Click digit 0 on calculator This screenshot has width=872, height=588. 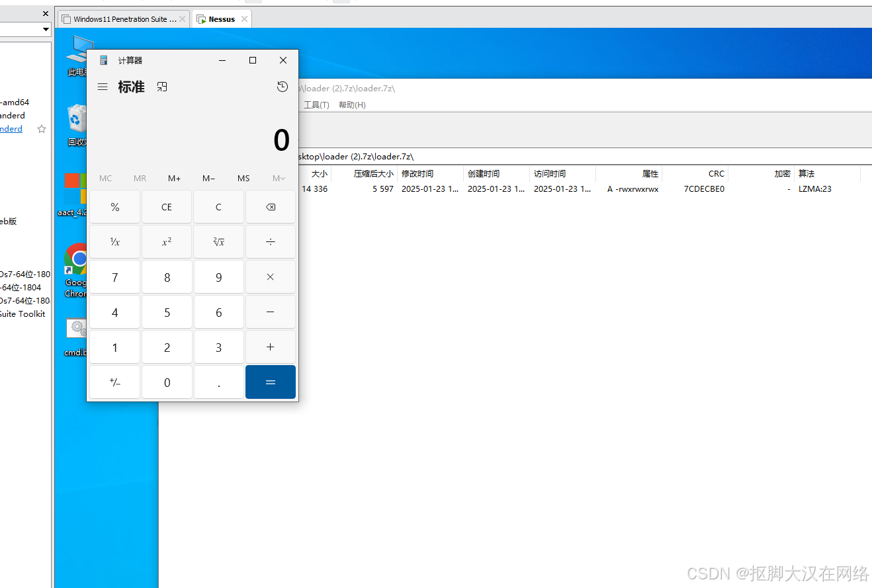[167, 382]
